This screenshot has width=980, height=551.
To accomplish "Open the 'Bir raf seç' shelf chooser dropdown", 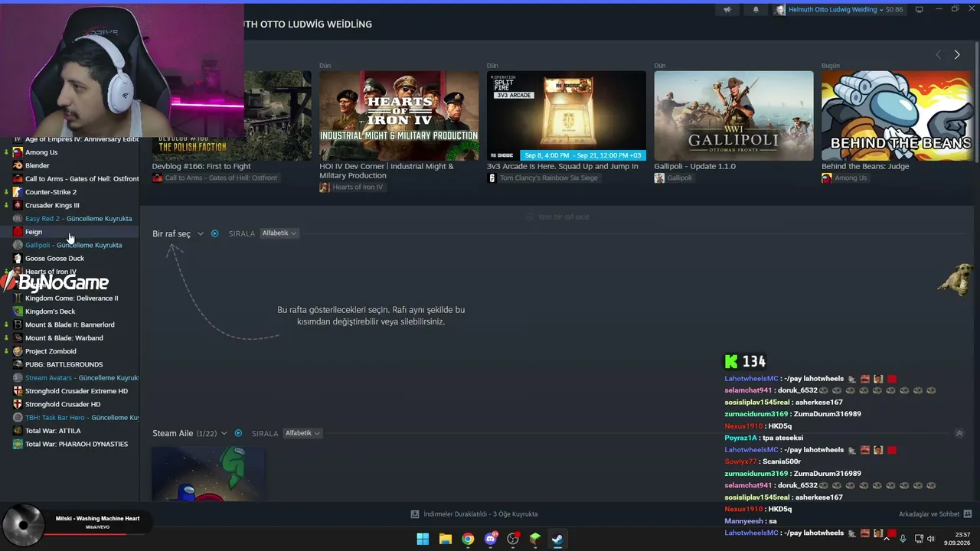I will click(200, 233).
